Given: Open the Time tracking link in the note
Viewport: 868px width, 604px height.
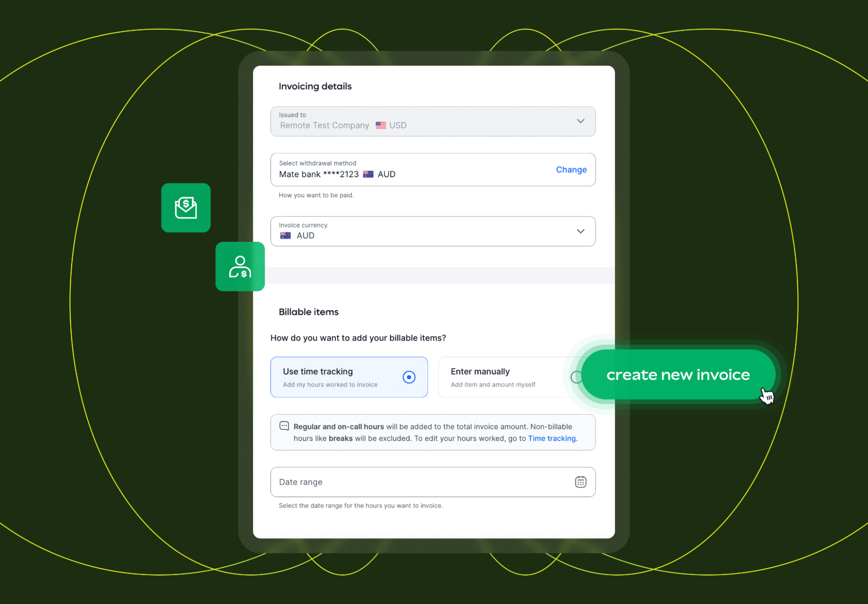Looking at the screenshot, I should point(552,438).
